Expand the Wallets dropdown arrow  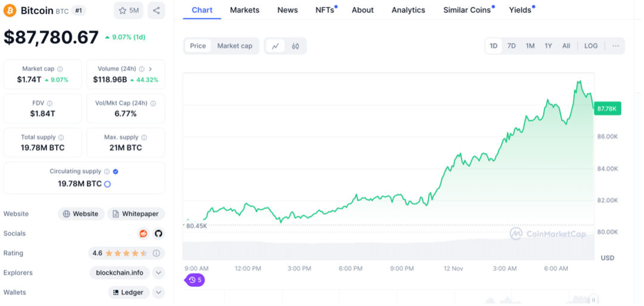pyautogui.click(x=159, y=292)
